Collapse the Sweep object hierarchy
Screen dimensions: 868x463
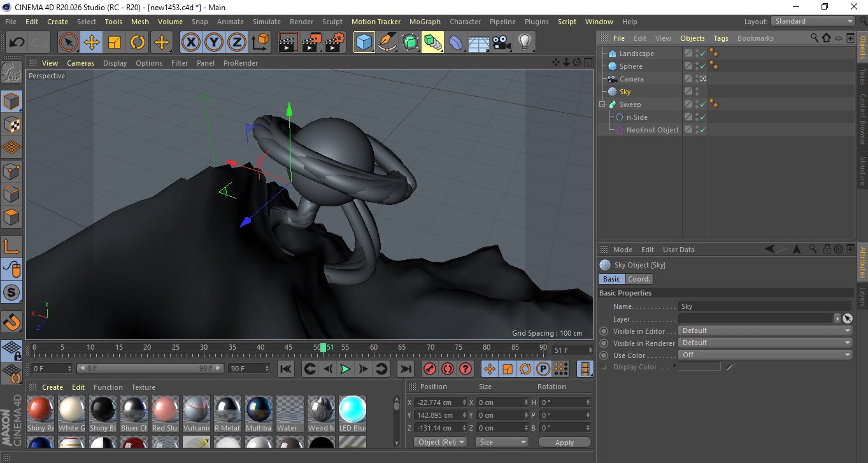coord(602,104)
